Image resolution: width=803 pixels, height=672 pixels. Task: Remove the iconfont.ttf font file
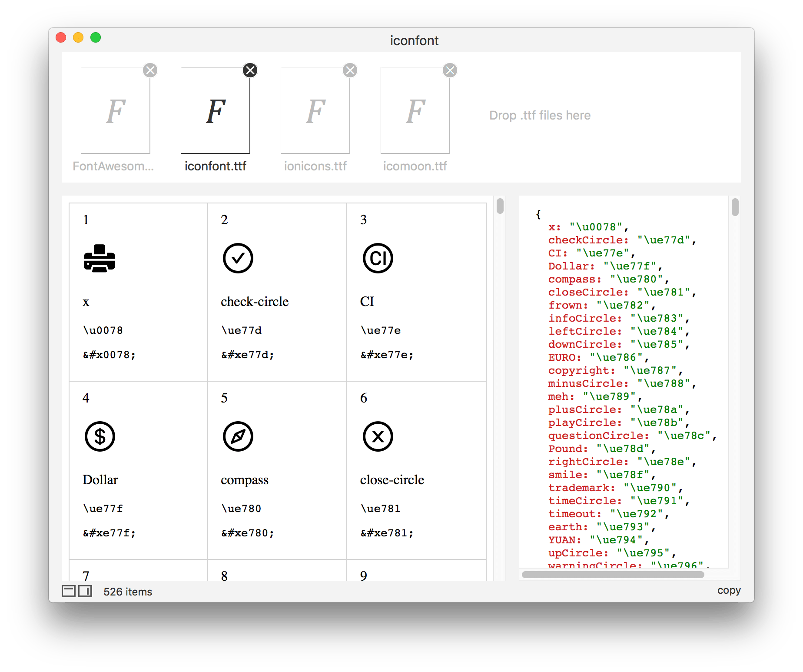coord(250,70)
